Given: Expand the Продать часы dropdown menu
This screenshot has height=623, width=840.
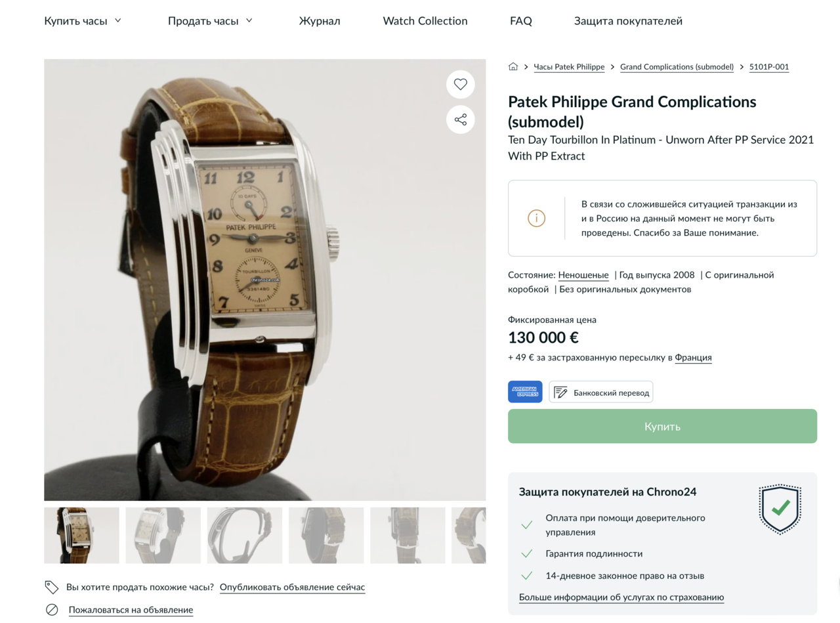Looking at the screenshot, I should tap(210, 21).
